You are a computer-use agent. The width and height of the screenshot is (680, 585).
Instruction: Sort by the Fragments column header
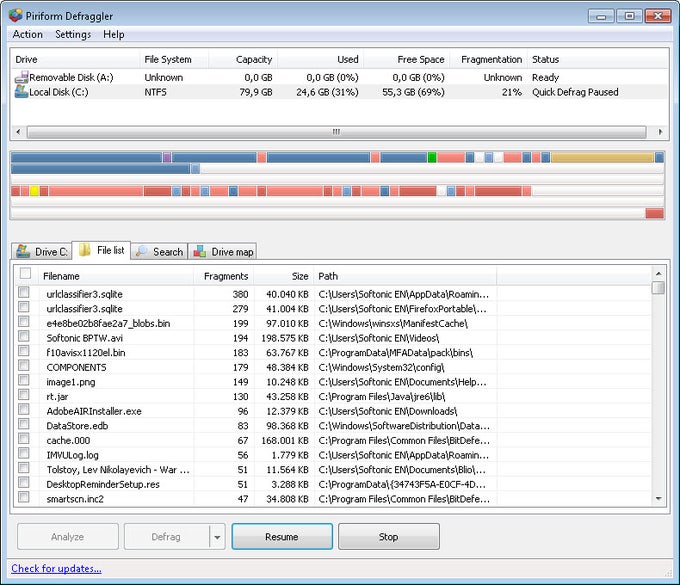click(x=223, y=276)
